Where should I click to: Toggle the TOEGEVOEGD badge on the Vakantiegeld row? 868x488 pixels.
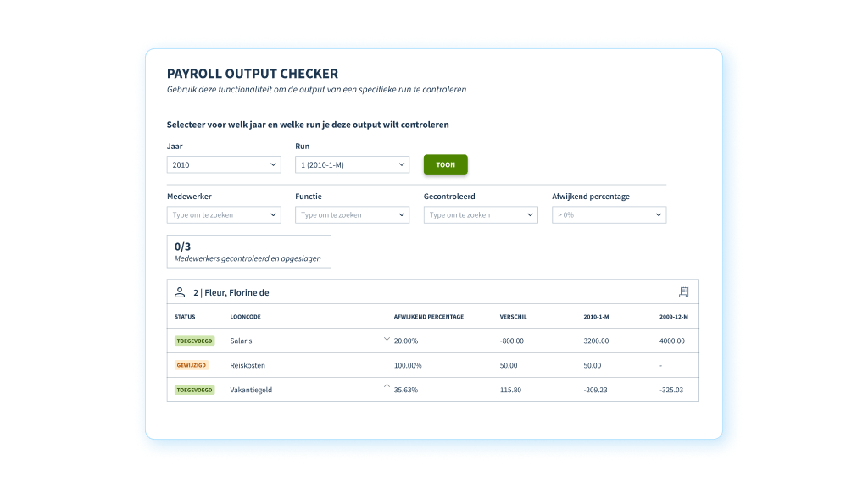tap(192, 389)
